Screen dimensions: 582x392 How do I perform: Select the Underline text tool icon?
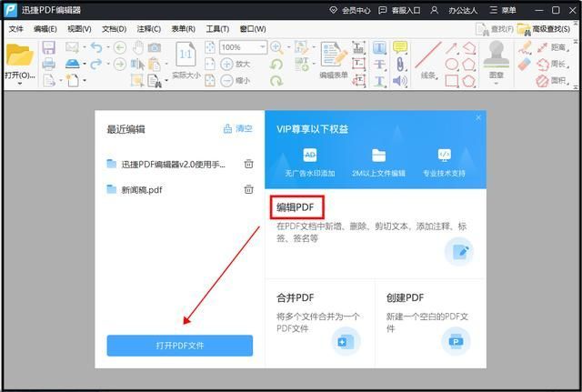coord(379,81)
